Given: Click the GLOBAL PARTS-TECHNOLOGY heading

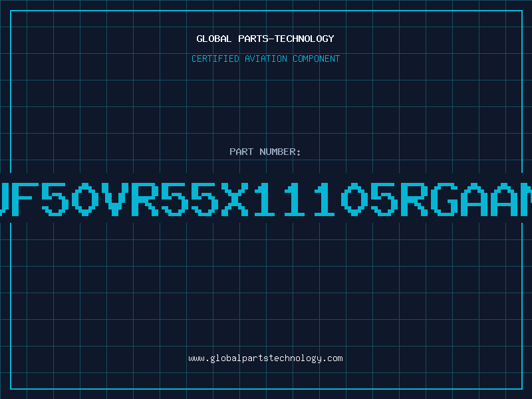Looking at the screenshot, I should coord(265,39).
